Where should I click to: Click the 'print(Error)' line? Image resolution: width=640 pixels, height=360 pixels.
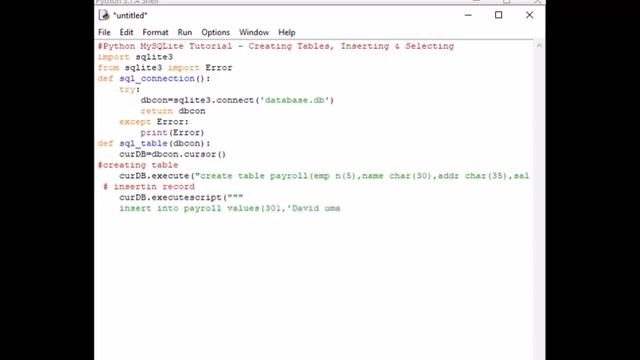[172, 133]
